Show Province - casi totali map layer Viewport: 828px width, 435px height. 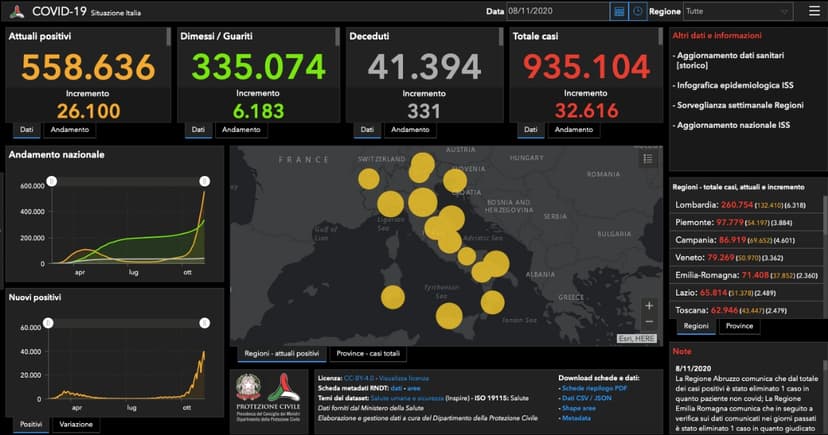[369, 354]
